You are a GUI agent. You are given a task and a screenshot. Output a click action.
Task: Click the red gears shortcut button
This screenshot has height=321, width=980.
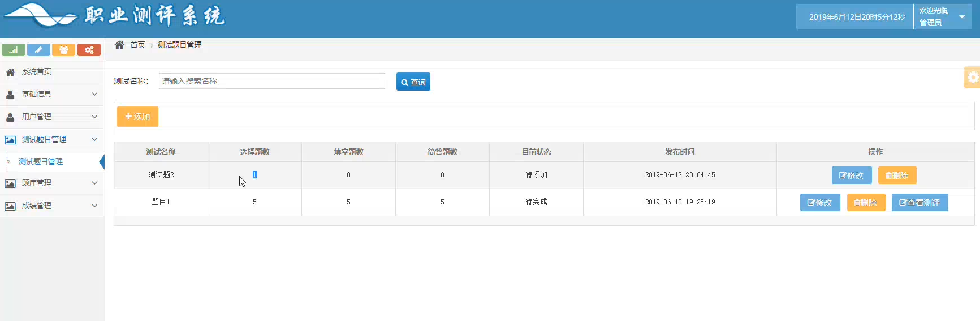89,50
